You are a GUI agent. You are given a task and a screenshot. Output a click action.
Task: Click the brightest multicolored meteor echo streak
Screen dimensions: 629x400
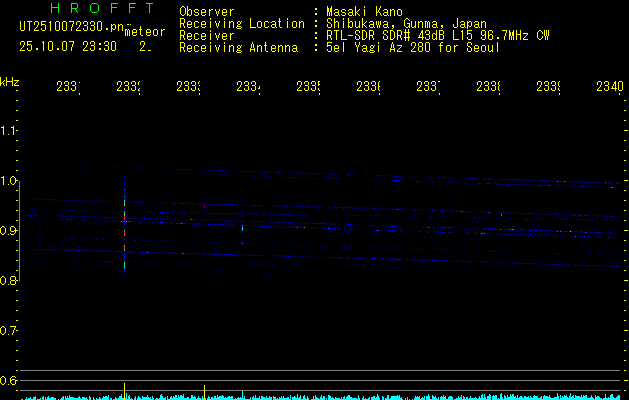(124, 230)
